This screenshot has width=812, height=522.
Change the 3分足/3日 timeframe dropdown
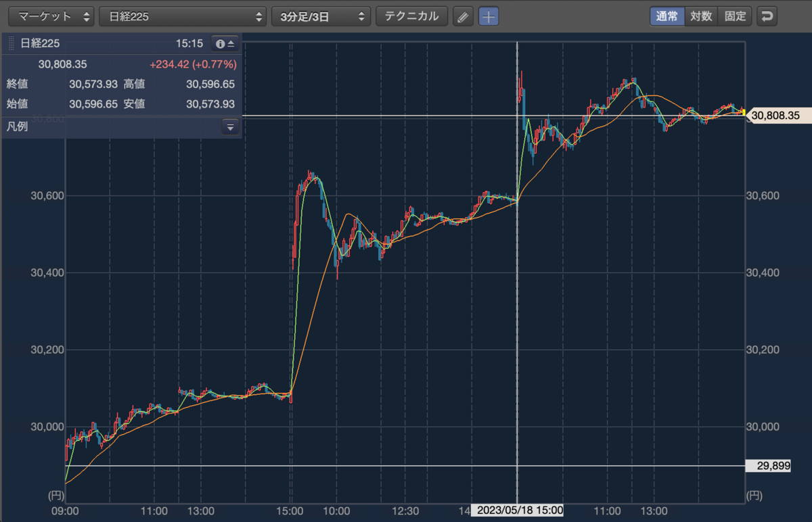click(x=321, y=16)
